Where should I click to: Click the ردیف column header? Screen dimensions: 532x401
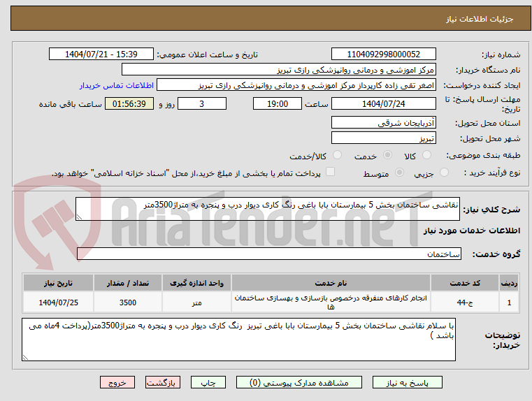point(509,283)
